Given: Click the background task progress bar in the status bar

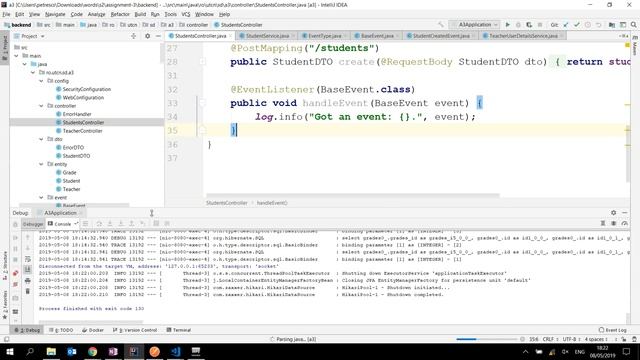Looking at the screenshot, I should (x=487, y=339).
